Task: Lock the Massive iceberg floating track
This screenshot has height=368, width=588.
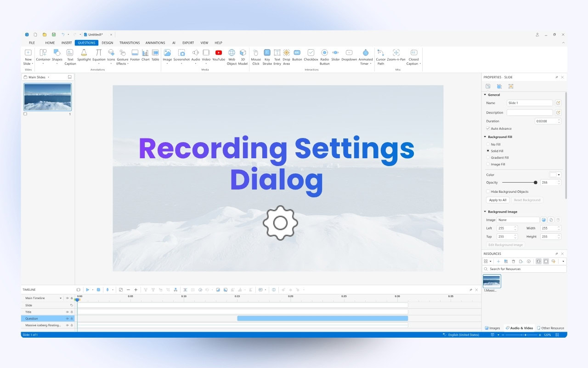Action: [x=72, y=325]
